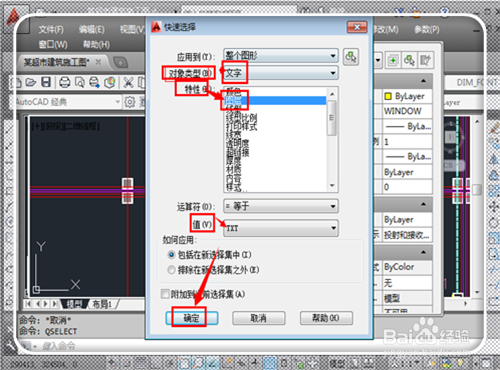Select 包括在新选择集中 radio button
Viewport: 500px width, 370px height.
click(x=171, y=255)
